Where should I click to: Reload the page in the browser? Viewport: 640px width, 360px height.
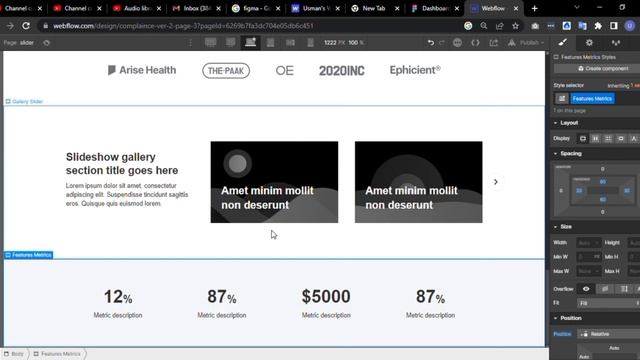(x=26, y=26)
